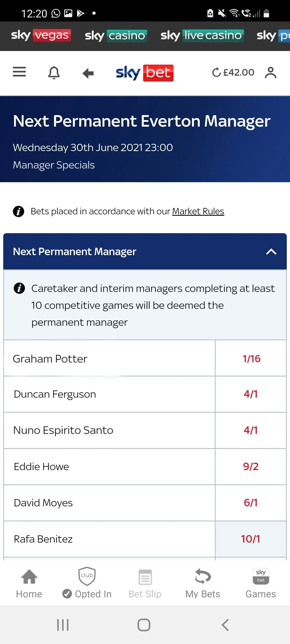The width and height of the screenshot is (290, 644).
Task: Tap the notifications bell icon
Action: 54,72
